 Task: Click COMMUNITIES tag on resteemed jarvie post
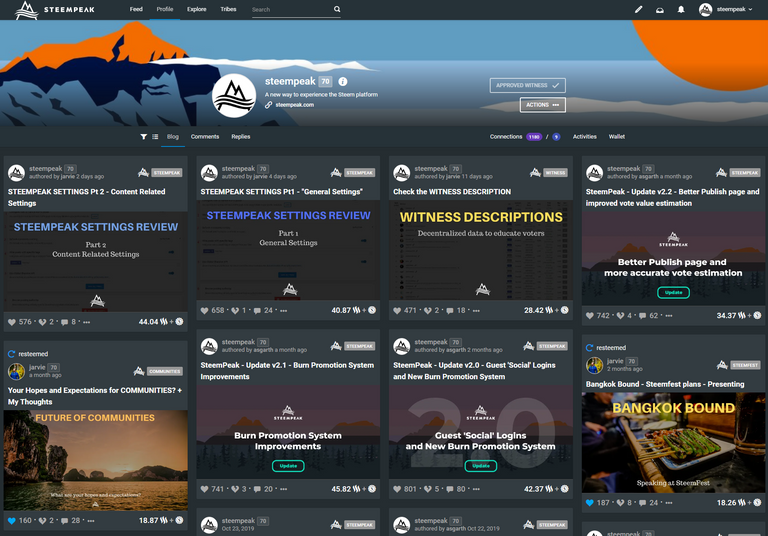point(165,371)
